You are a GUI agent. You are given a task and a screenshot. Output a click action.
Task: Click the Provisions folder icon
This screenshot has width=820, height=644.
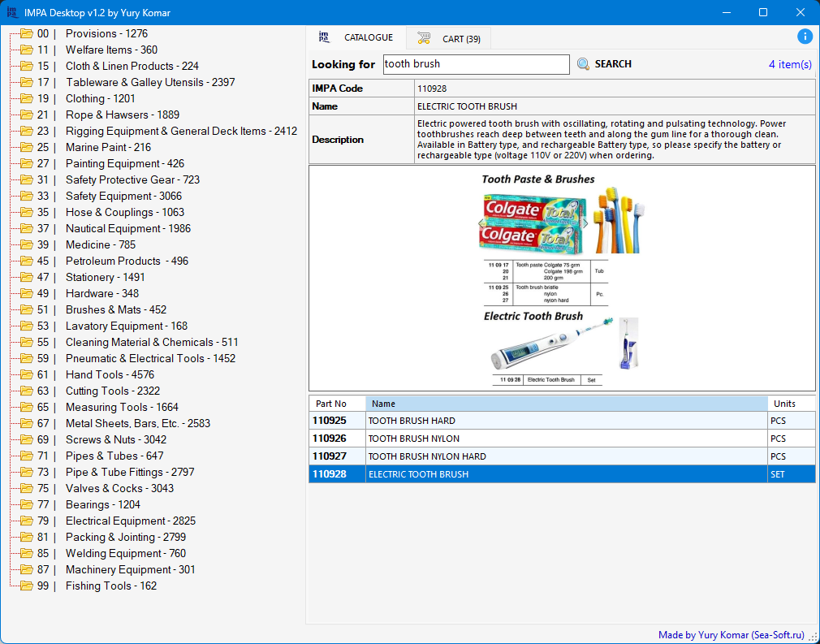26,33
